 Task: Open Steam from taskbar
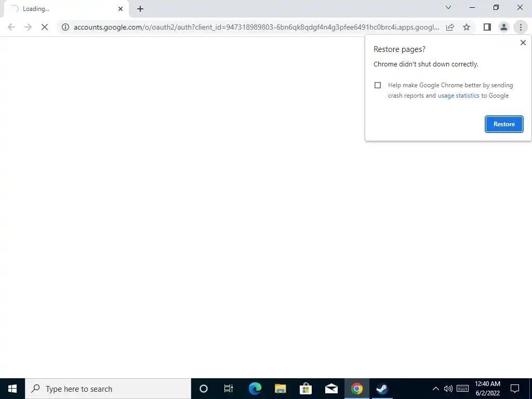tap(382, 389)
